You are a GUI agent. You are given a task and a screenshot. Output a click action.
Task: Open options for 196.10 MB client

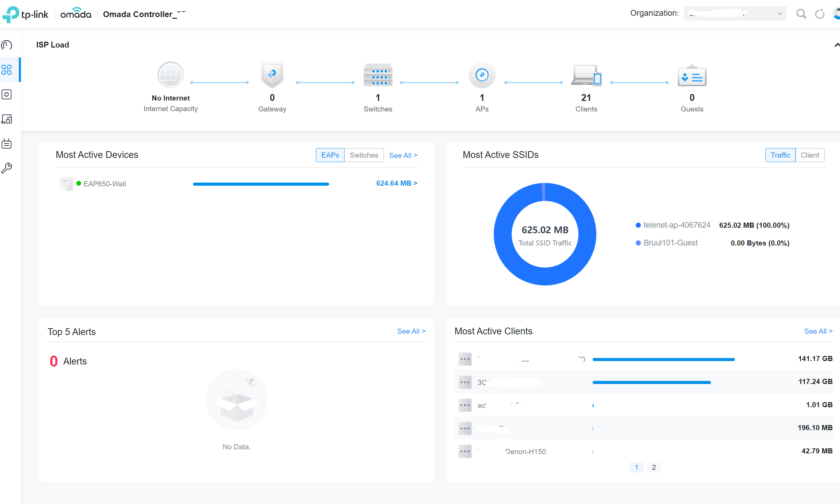(x=465, y=428)
